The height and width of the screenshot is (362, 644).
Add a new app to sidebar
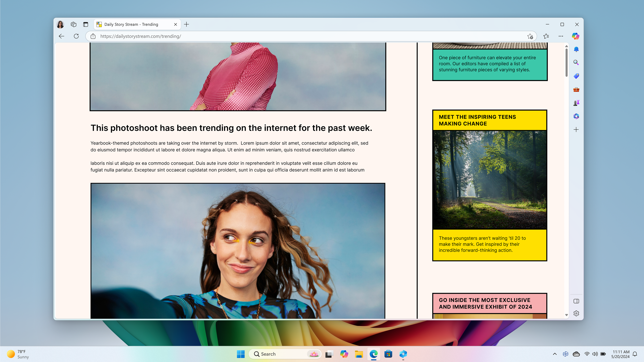tap(576, 129)
